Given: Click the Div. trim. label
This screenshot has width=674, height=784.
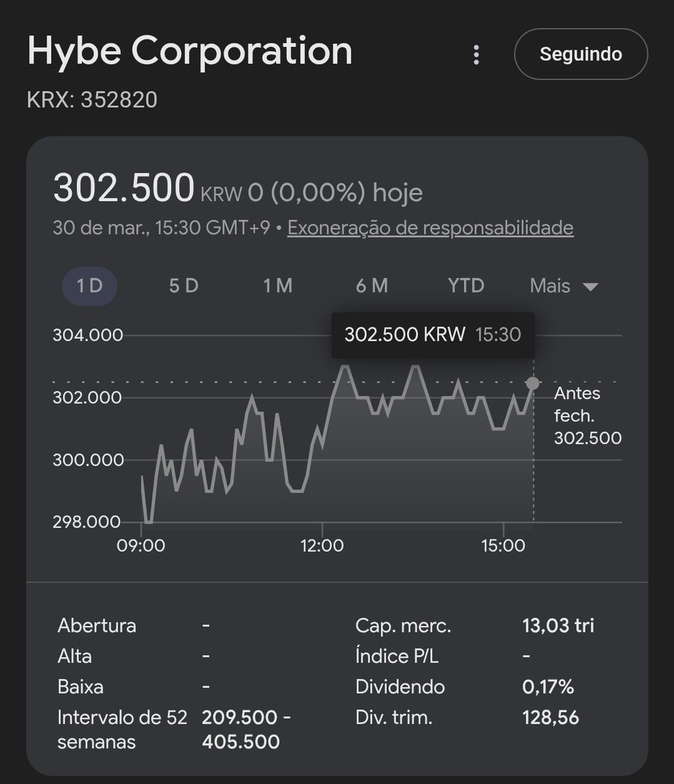Looking at the screenshot, I should click(394, 718).
